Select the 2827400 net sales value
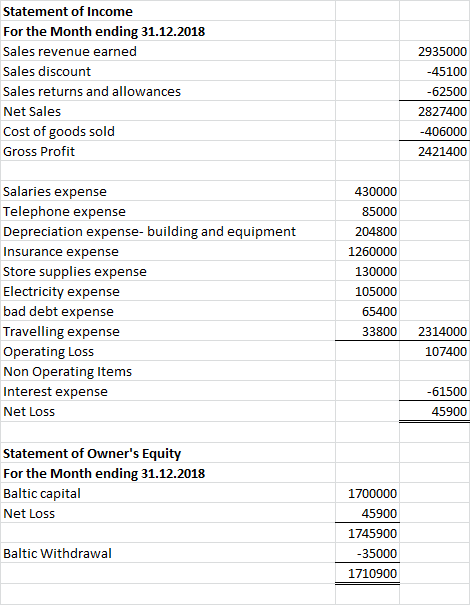 [x=434, y=111]
